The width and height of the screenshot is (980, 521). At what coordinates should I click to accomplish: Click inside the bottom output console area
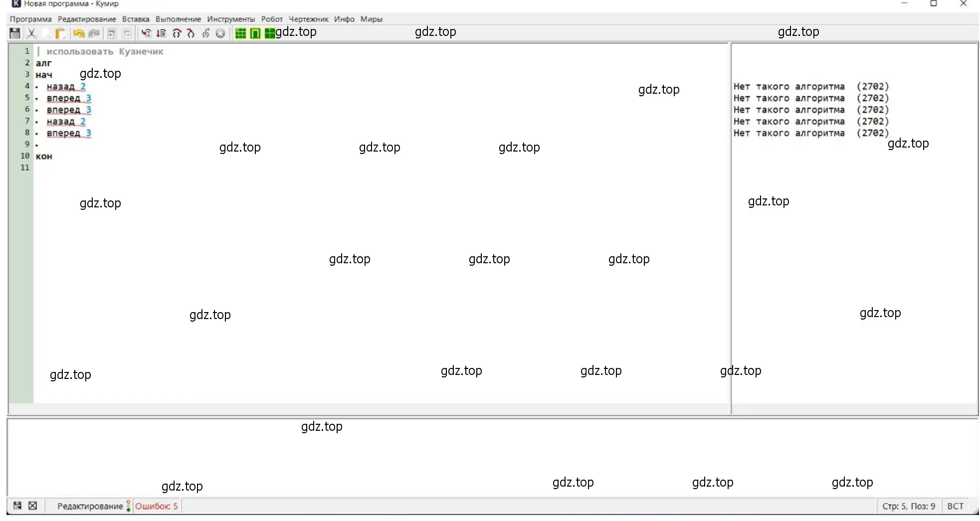pos(493,458)
